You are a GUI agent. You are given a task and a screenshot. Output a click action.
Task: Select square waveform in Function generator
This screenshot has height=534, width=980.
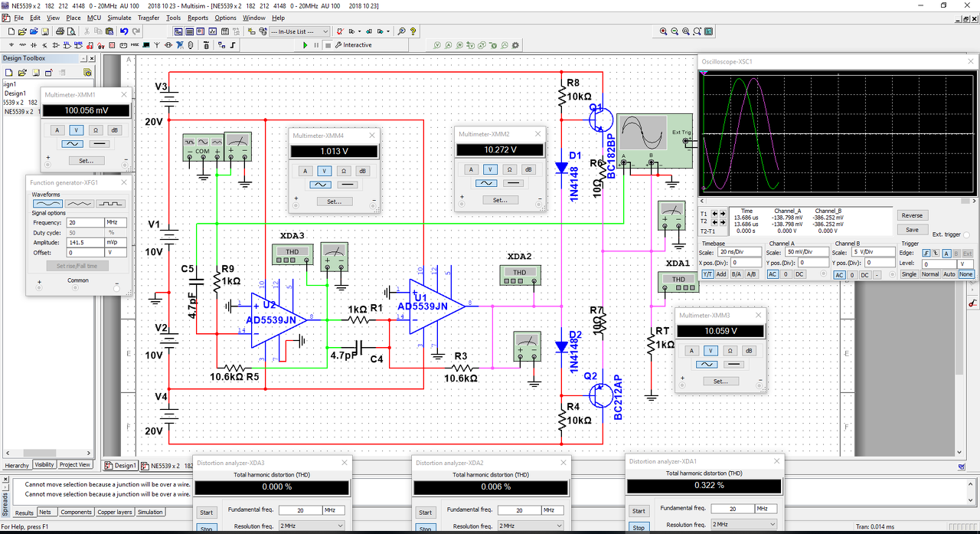[110, 204]
